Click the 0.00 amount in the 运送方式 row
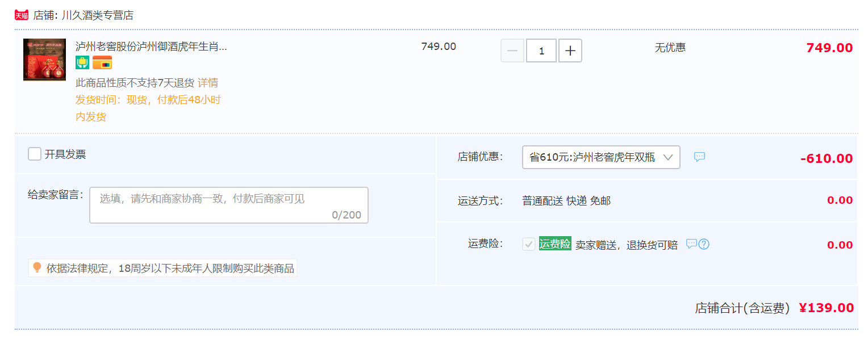 [840, 200]
